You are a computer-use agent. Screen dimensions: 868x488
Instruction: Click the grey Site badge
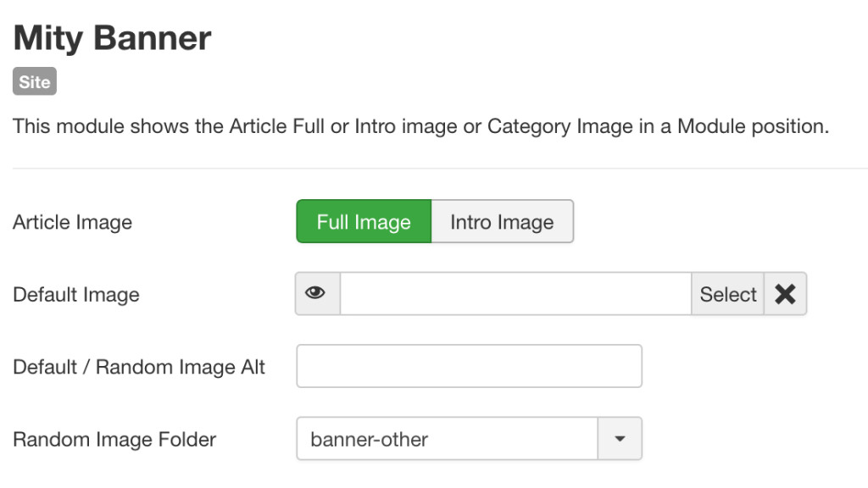[35, 81]
